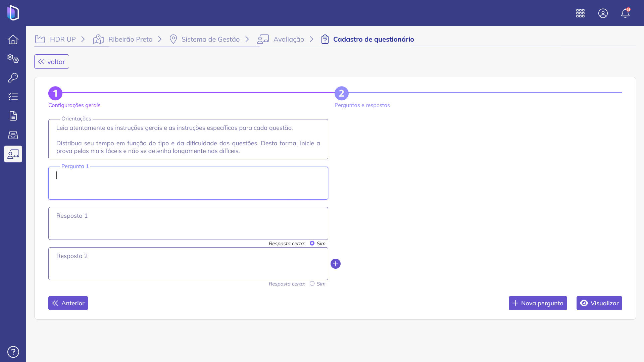This screenshot has width=644, height=362.
Task: Open the document sidebar icon
Action: pyautogui.click(x=13, y=116)
